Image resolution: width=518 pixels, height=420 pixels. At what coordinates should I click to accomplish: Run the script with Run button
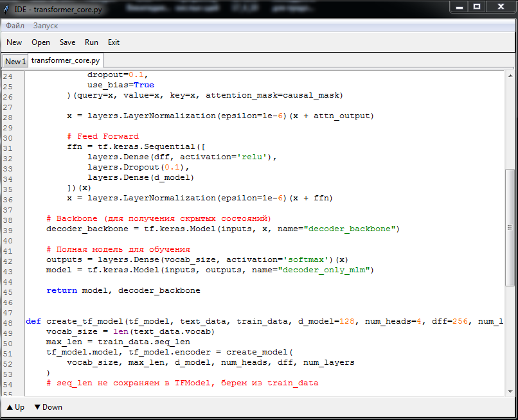click(x=91, y=42)
